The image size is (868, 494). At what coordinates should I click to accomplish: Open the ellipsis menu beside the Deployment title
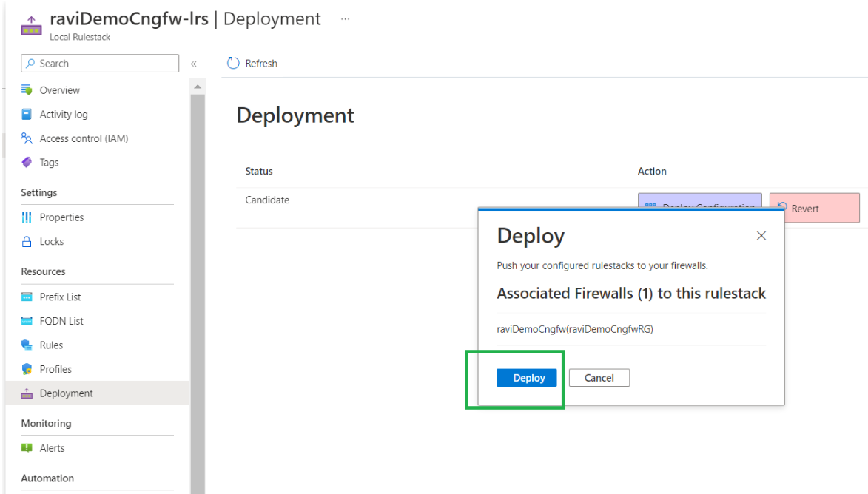click(345, 19)
